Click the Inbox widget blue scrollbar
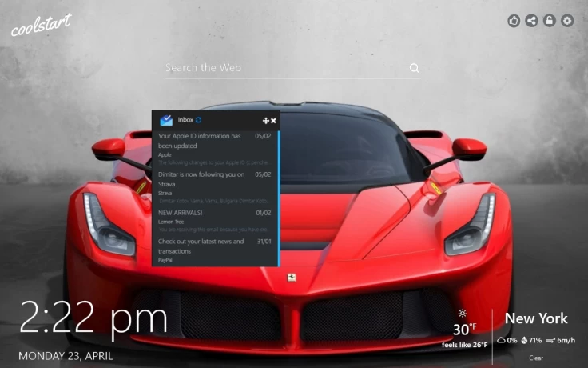 (279, 198)
